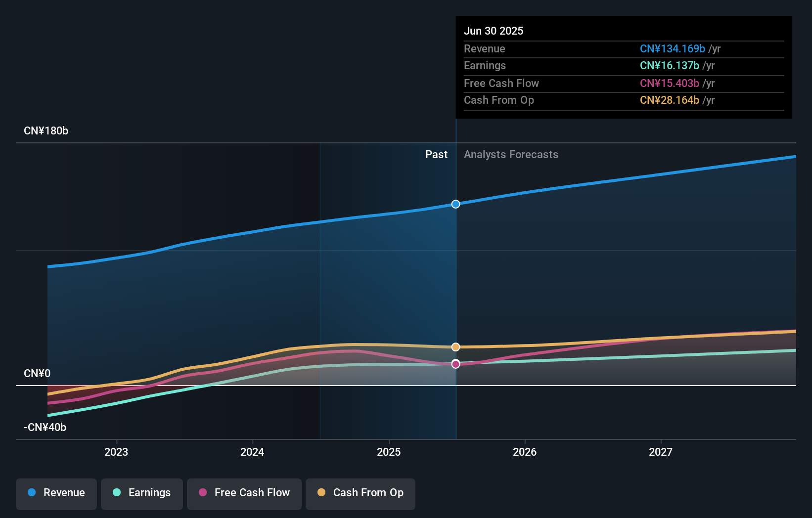The height and width of the screenshot is (518, 812).
Task: Select the Analysts Forecasts section label
Action: tap(511, 154)
